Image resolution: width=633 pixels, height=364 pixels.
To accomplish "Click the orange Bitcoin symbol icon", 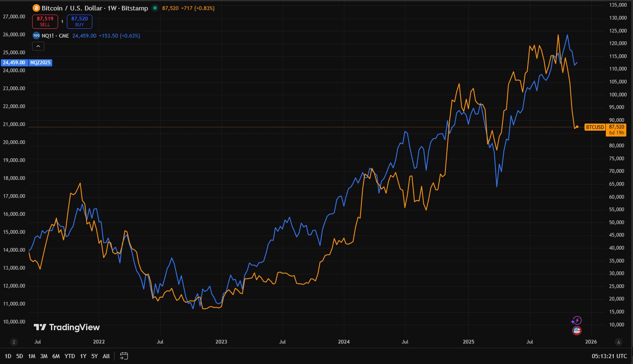I will (36, 8).
